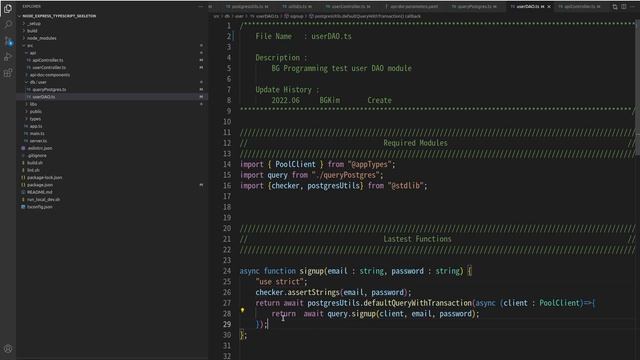Open main.ts in the file tree
The width and height of the screenshot is (640, 360).
tap(37, 133)
